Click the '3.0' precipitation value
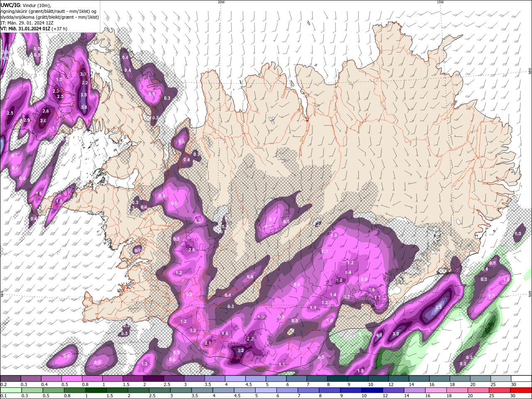Viewport: 532px width, 399px height. [x=43, y=121]
